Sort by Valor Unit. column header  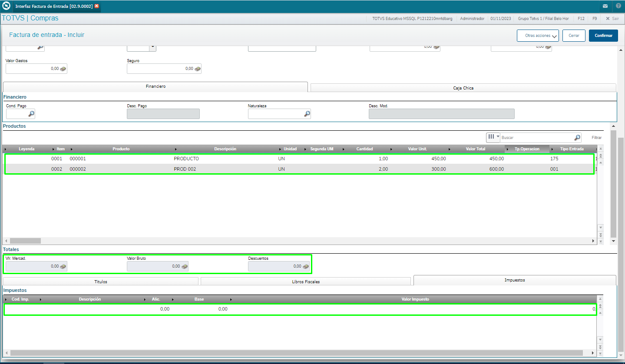point(417,149)
